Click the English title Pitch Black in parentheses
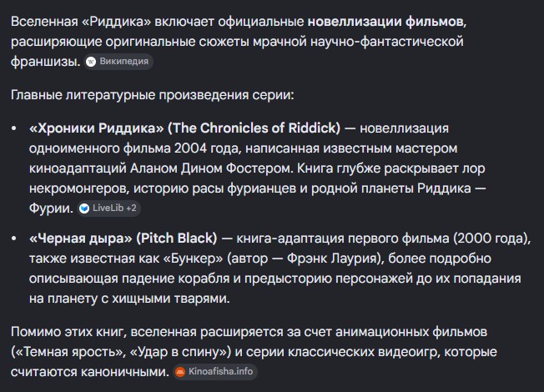Screen dimensions: 544x392 [177, 239]
